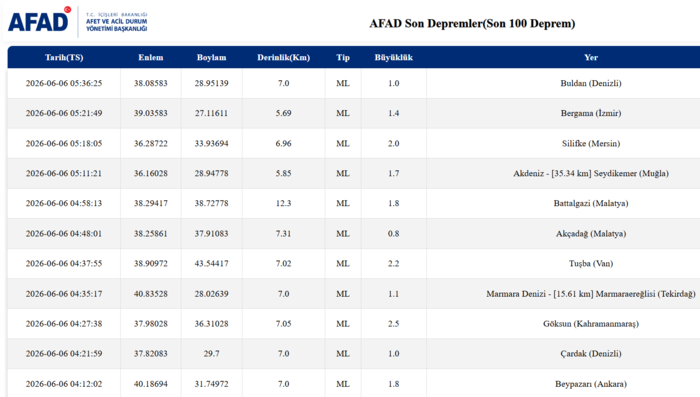Select longitude value 28.95139
The image size is (700, 397).
click(211, 83)
